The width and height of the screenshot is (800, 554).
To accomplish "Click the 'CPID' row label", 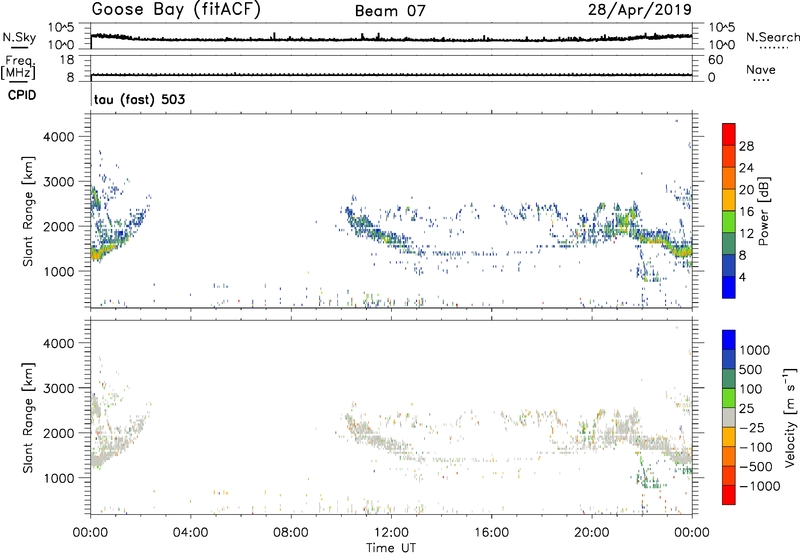I will (x=22, y=95).
